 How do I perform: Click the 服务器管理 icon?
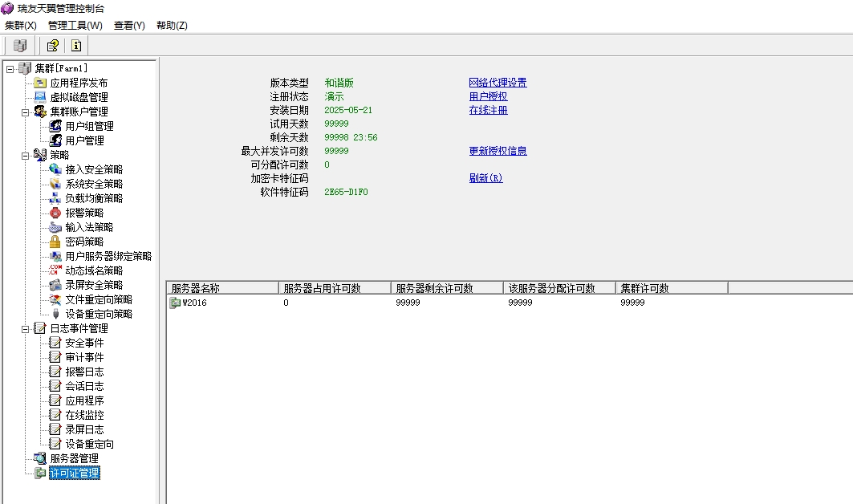[x=39, y=458]
